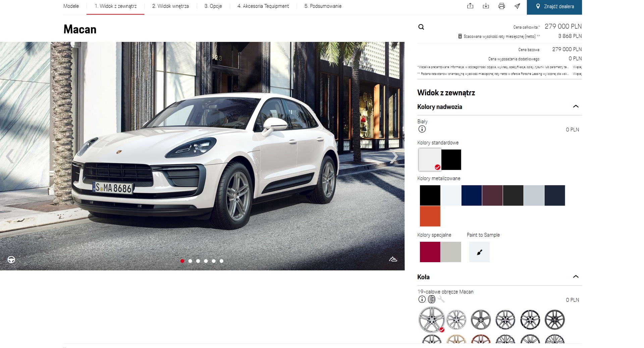Select orange metallic swatch
This screenshot has width=644, height=348.
coord(430,216)
